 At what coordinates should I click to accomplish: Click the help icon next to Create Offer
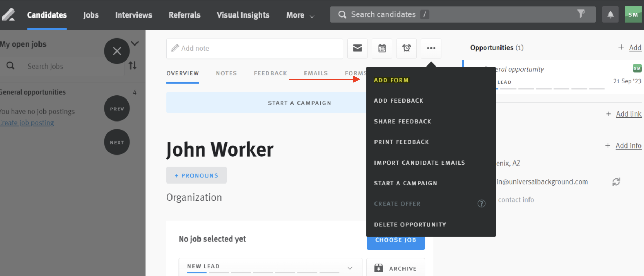coord(482,203)
